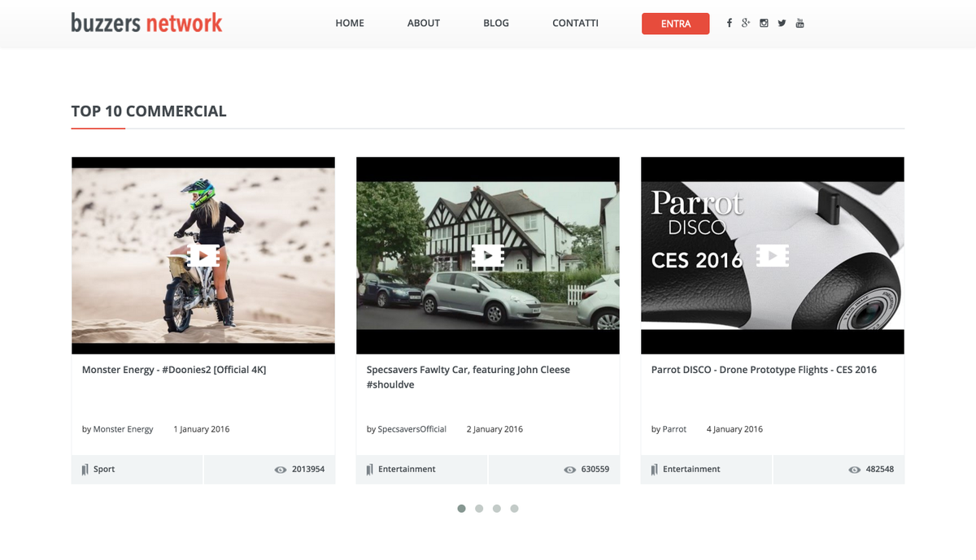Viewport: 976px width, 560px height.
Task: Switch to the third carousel page dot
Action: tap(496, 509)
